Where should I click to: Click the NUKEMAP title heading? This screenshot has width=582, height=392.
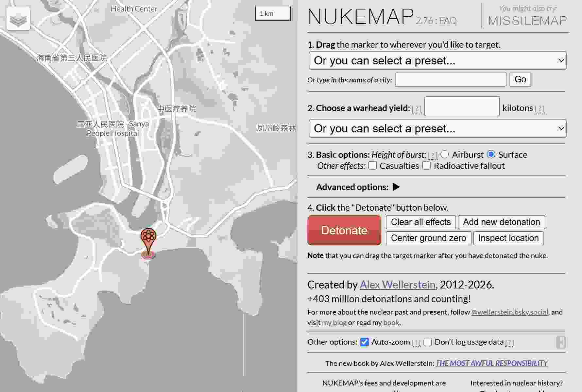(361, 16)
